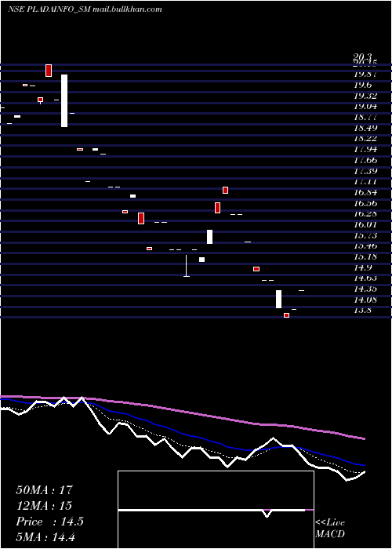
Task: Click the 19.32 price axis label
Action: coord(365,96)
